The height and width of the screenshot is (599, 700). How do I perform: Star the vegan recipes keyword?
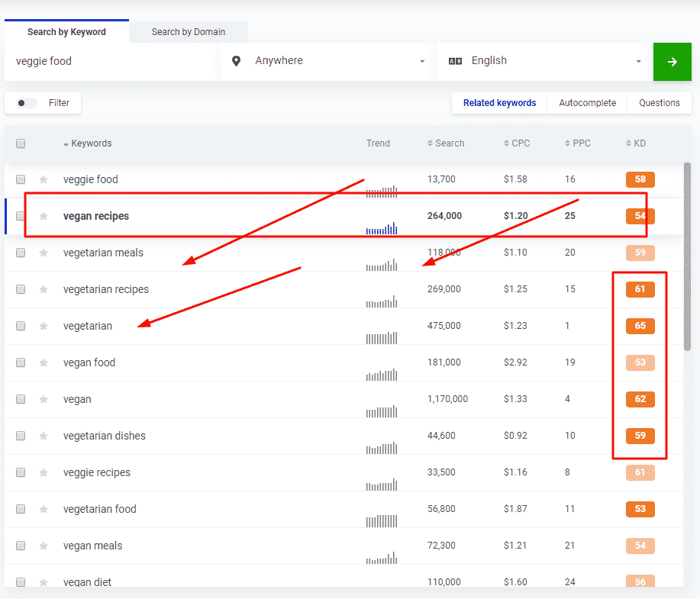tap(44, 216)
